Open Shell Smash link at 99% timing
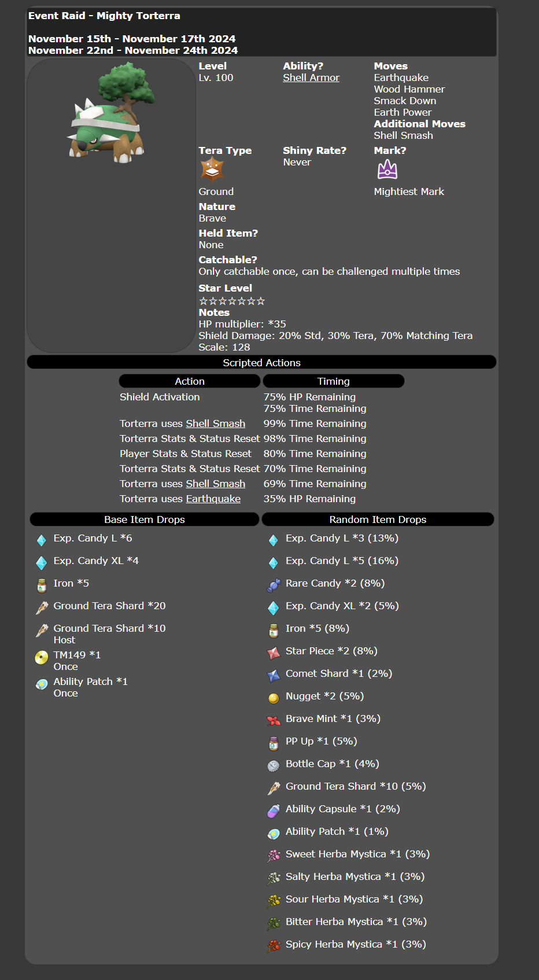The height and width of the screenshot is (980, 539). tap(215, 423)
